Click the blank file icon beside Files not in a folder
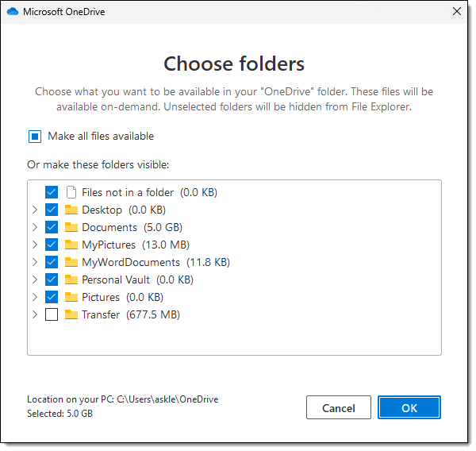The height and width of the screenshot is (451, 476). point(71,192)
